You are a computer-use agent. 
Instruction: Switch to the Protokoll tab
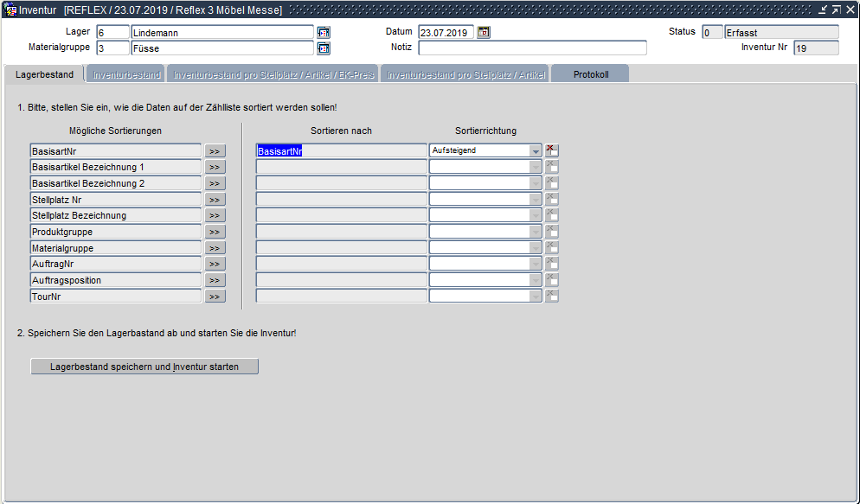590,75
